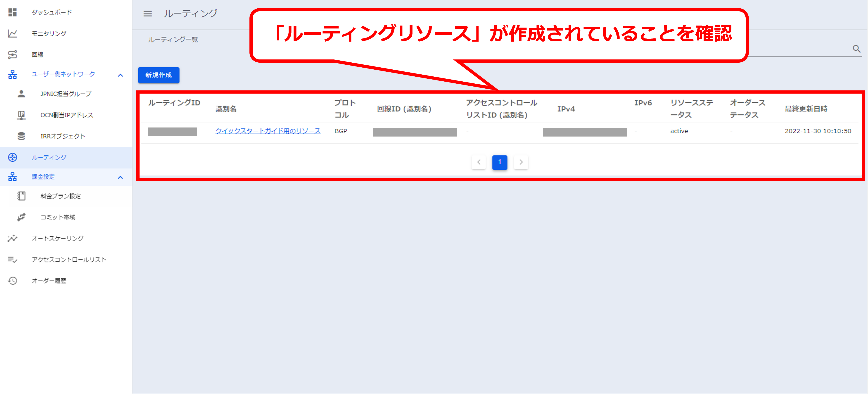868x394 pixels.
Task: Open コミット帯域 menu item
Action: click(x=58, y=217)
